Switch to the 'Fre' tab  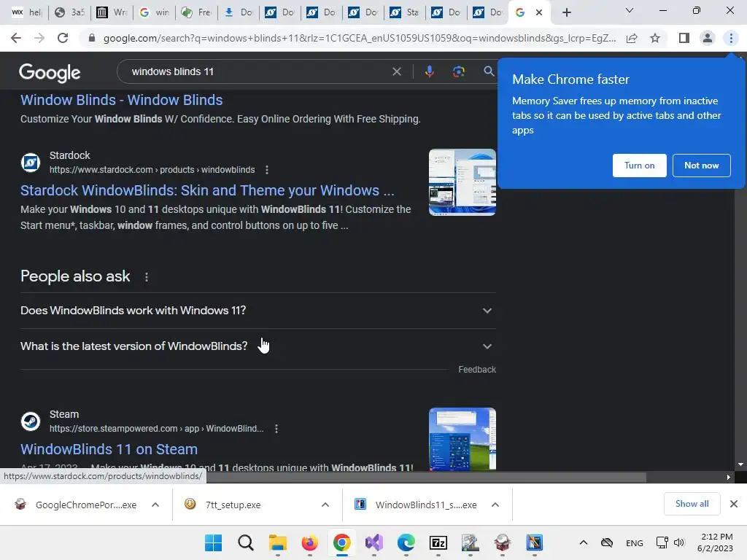click(196, 12)
